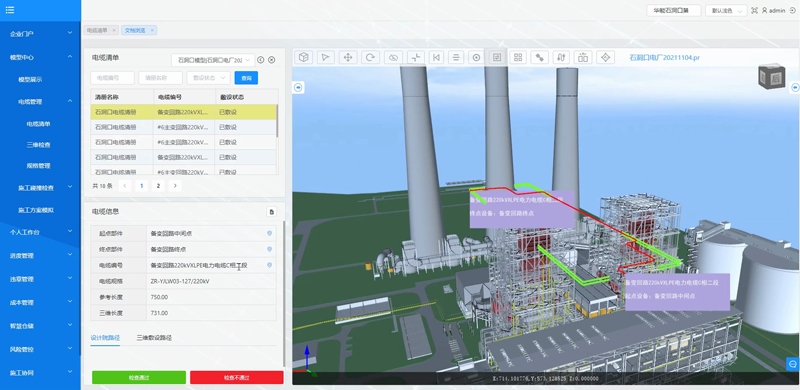
Task: Click the circled dot target toolbar icon
Action: pos(477,57)
